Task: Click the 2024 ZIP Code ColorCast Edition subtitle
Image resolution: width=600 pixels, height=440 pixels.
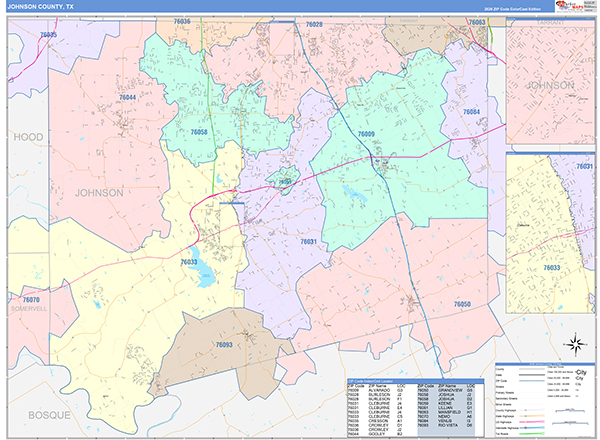Action: click(513, 9)
